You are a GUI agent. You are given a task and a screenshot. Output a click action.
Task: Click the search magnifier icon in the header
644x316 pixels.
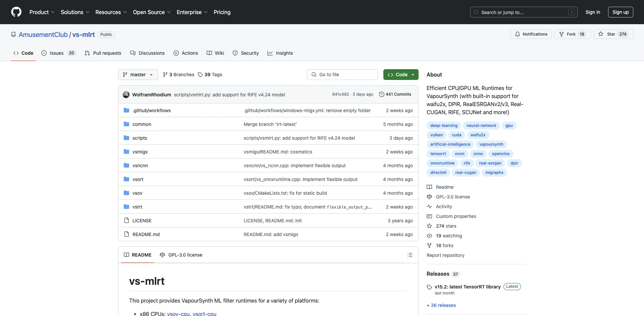(476, 12)
